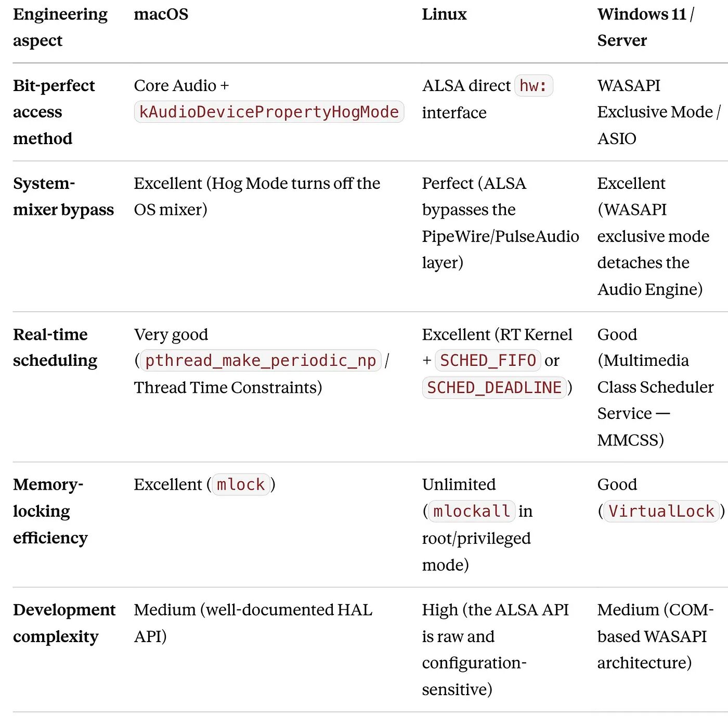The image size is (728, 716).
Task: Click the SCHED_FIFO code label
Action: pos(488,361)
